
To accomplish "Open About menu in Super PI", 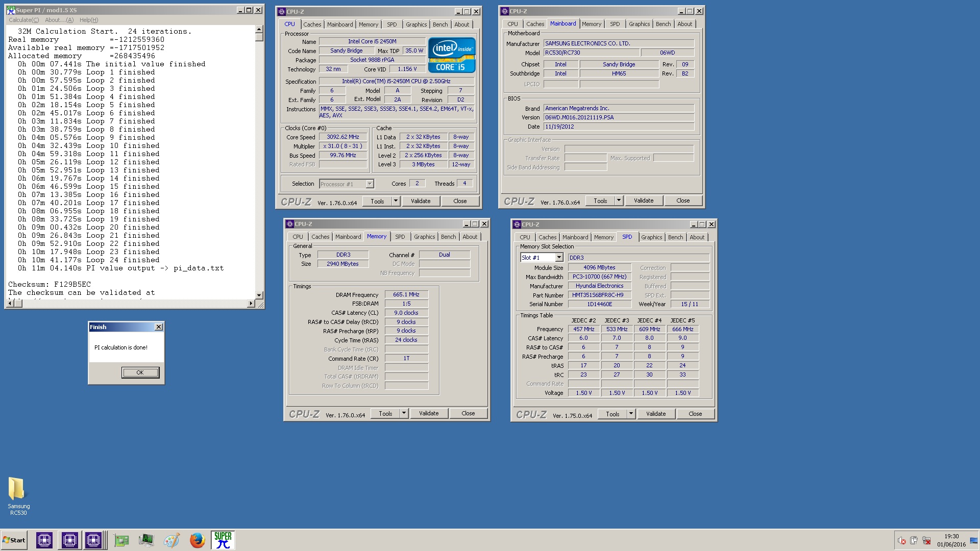I will [59, 20].
